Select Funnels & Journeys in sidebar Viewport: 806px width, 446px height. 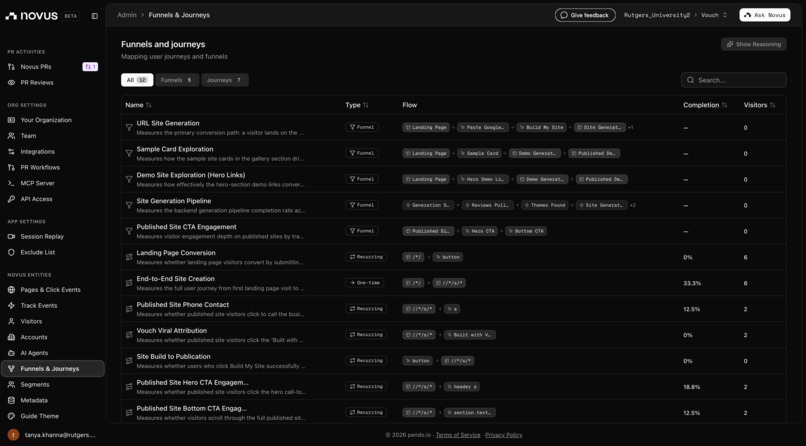[53, 369]
